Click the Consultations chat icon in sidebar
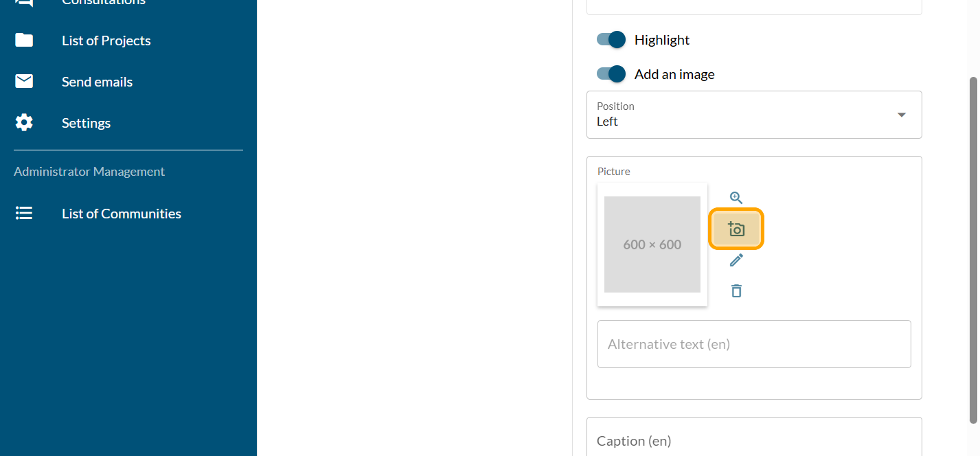 [24, 2]
